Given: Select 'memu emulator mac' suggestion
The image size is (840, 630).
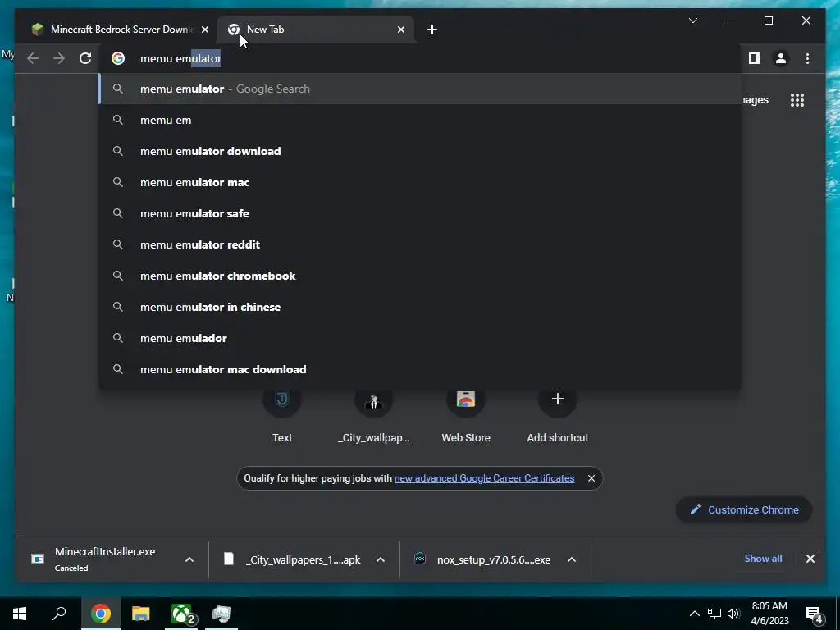Looking at the screenshot, I should pos(420,182).
